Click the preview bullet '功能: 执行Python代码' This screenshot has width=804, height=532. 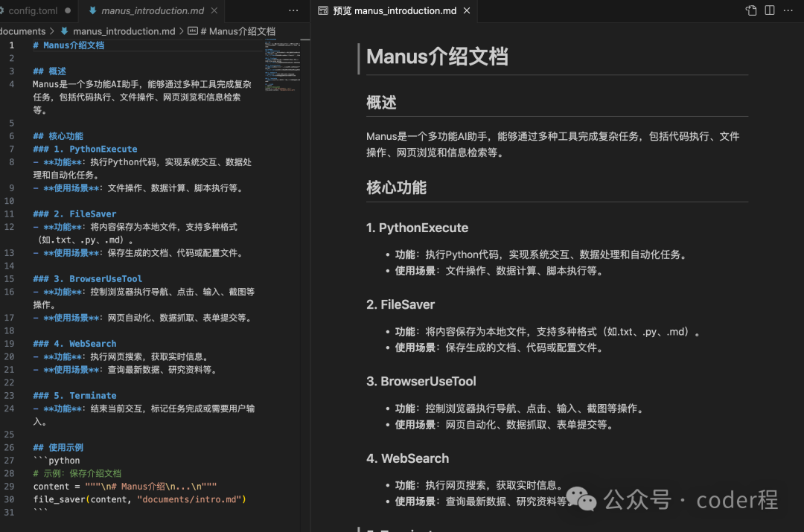click(x=541, y=254)
